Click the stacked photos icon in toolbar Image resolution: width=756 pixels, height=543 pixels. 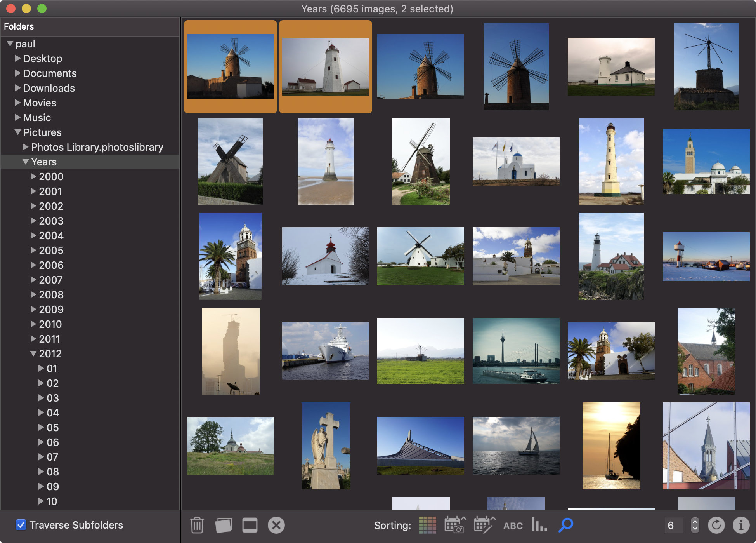tap(224, 525)
